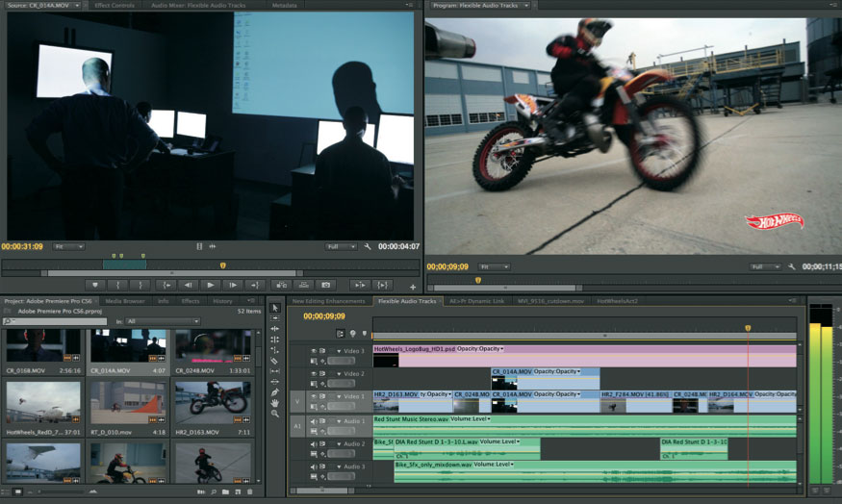842x504 pixels.
Task: Open the Program monitor Full resolution dropdown
Action: click(765, 266)
